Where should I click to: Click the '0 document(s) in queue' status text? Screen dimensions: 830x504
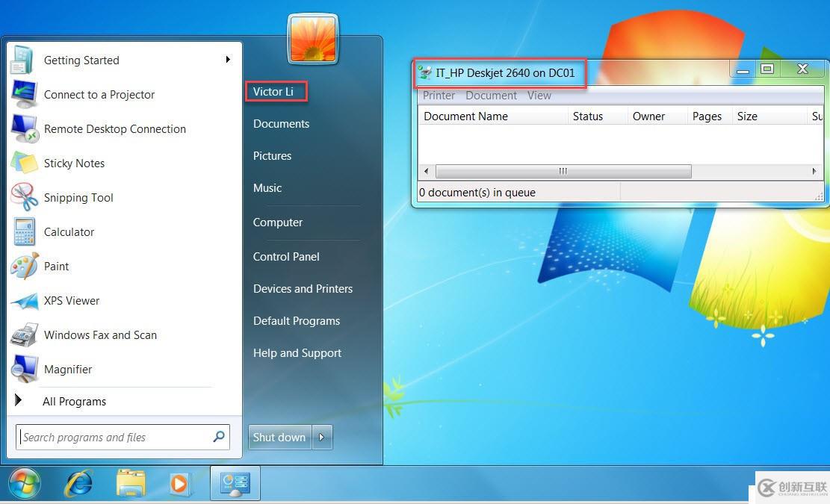[477, 193]
